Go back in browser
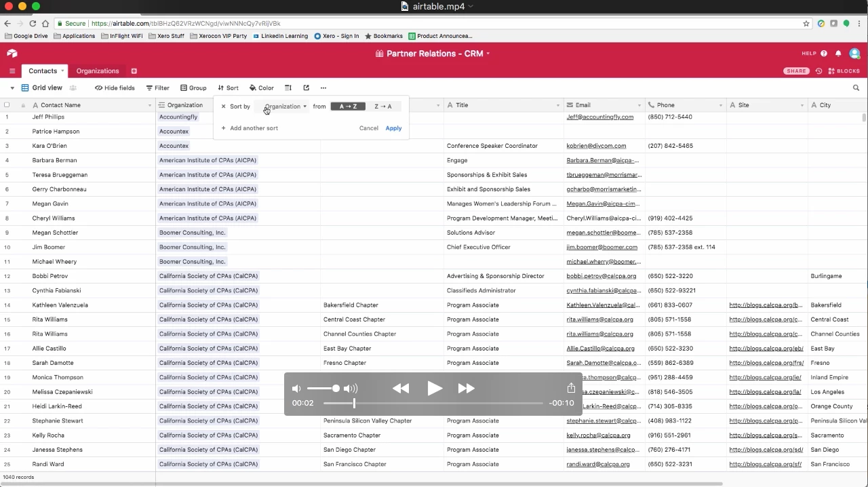Image resolution: width=868 pixels, height=487 pixels. point(7,23)
